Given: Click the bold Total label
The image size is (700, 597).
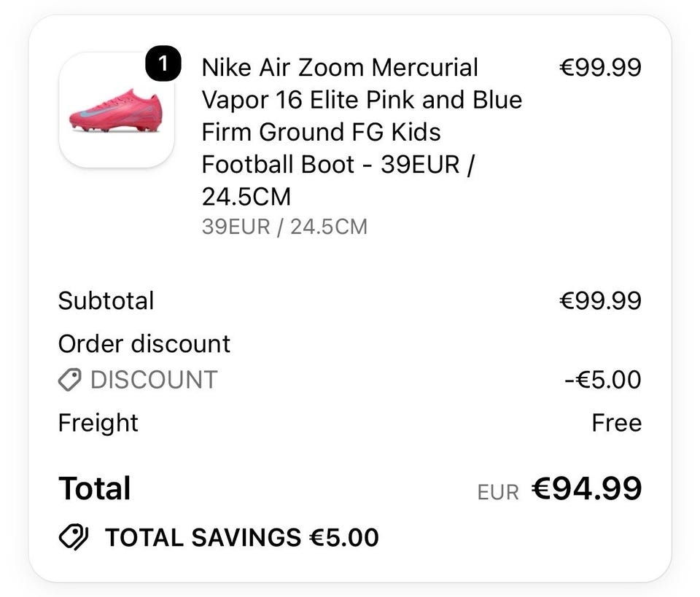Looking at the screenshot, I should click(x=95, y=488).
